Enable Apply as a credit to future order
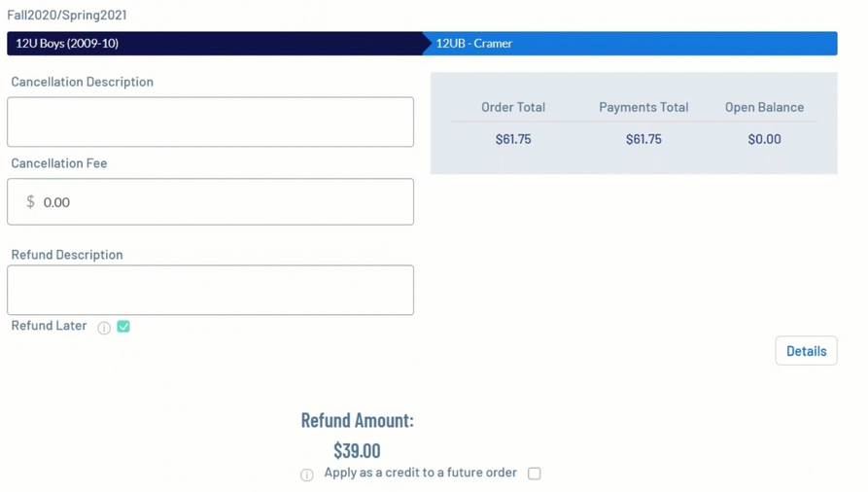This screenshot has height=492, width=868. coord(534,474)
